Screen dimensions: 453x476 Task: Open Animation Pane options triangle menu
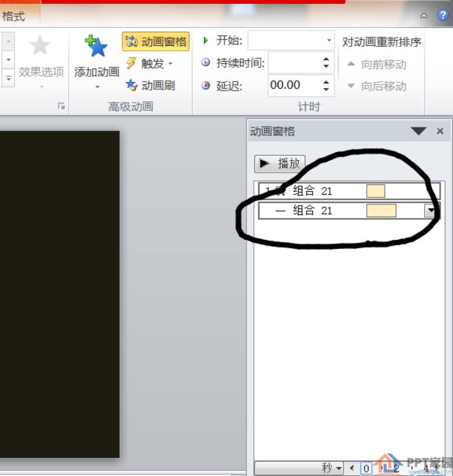(418, 131)
